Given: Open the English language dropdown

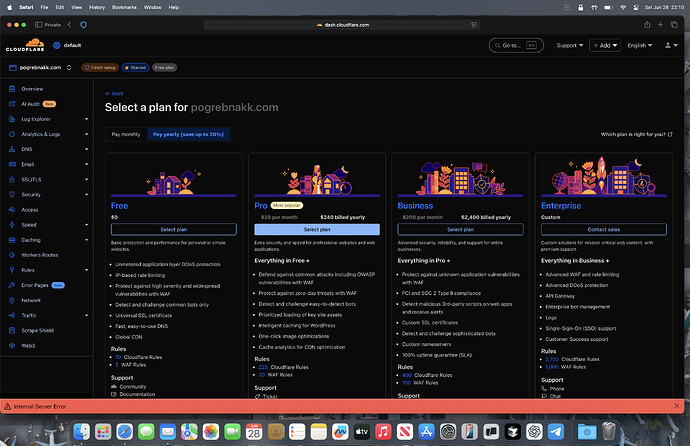Looking at the screenshot, I should [640, 45].
